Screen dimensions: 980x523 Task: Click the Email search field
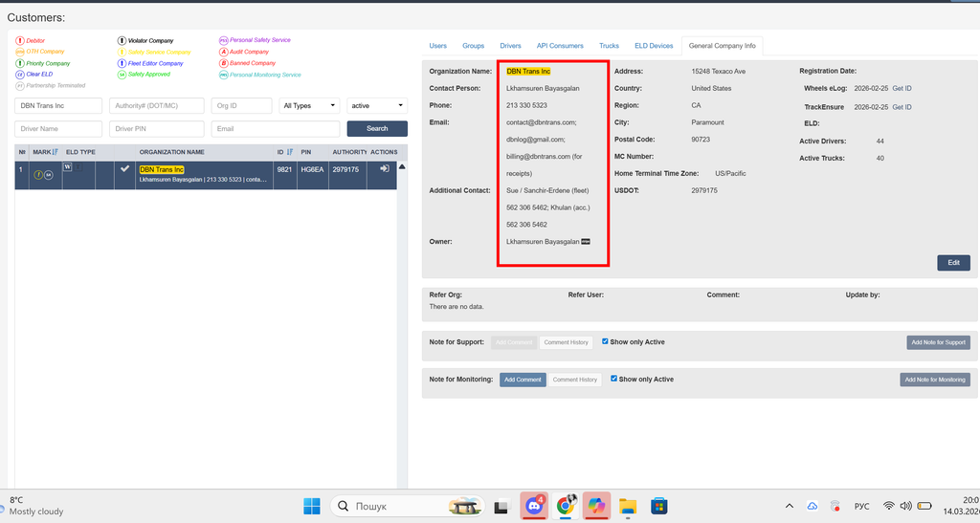[275, 128]
